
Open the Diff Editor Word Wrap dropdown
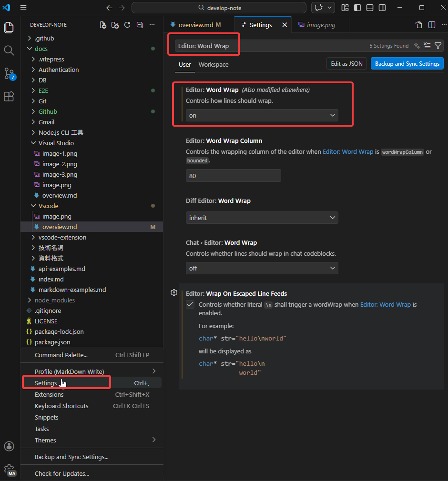(x=262, y=218)
